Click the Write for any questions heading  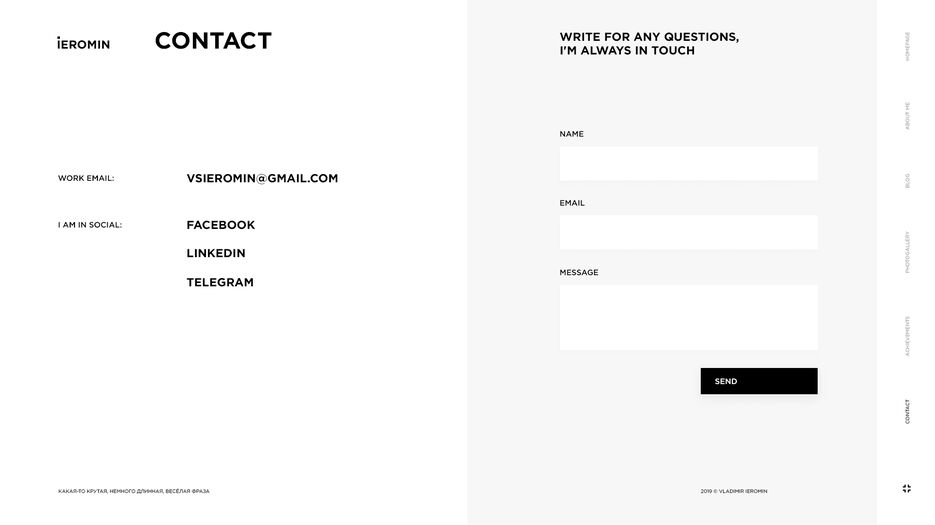pyautogui.click(x=649, y=44)
